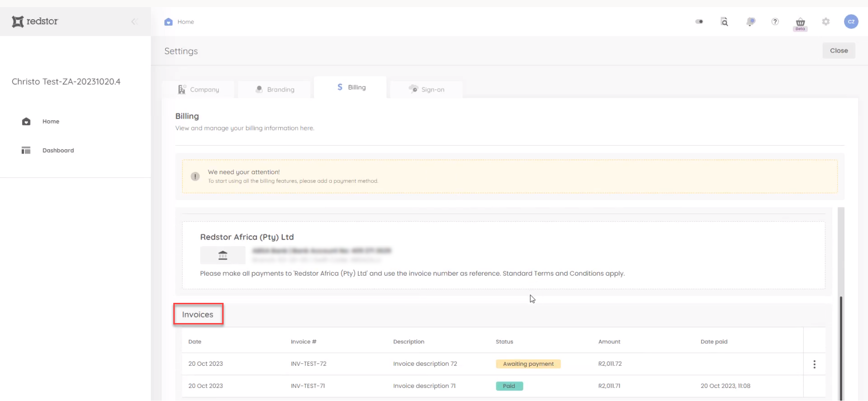The width and height of the screenshot is (868, 401).
Task: Select invoice number INV-TEST-72
Action: tap(309, 364)
